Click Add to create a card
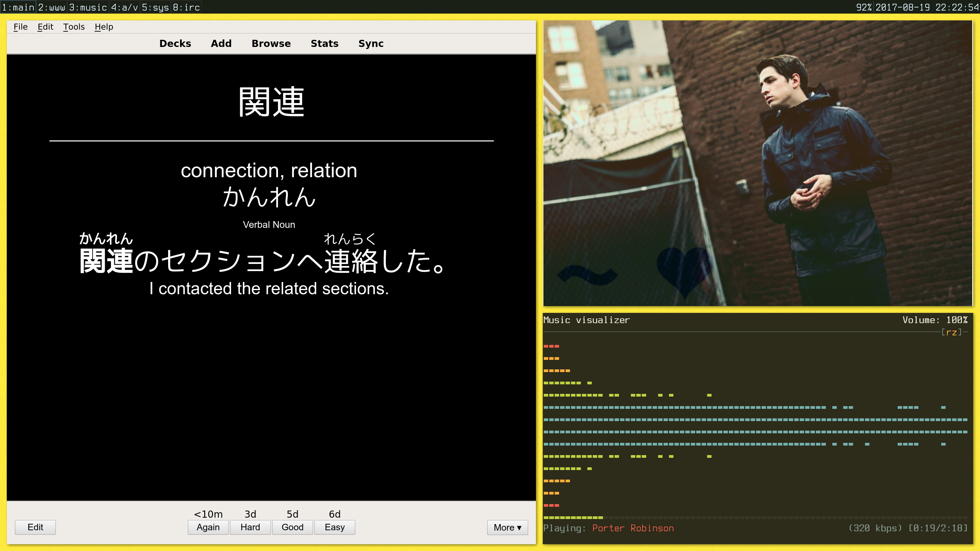Viewport: 980px width, 551px height. [x=221, y=43]
